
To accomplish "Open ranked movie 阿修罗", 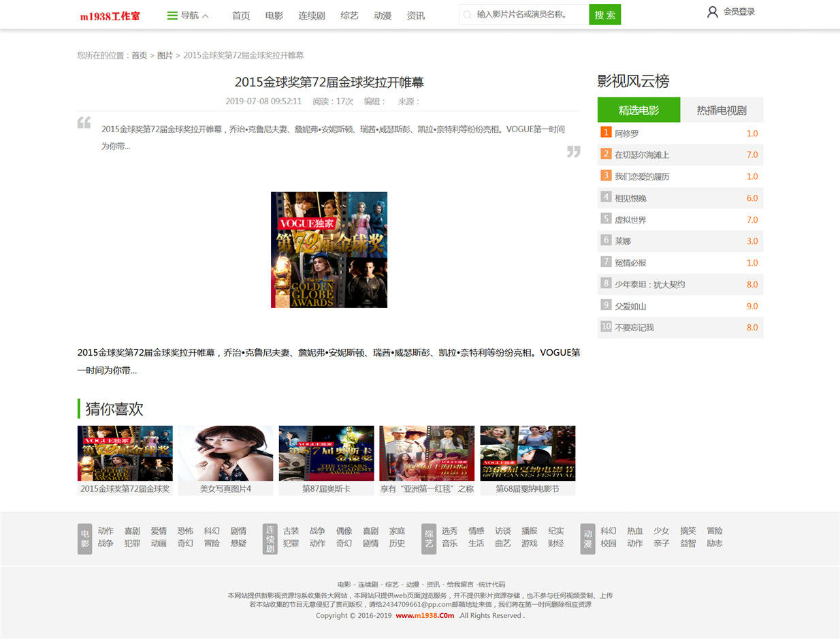I will tap(627, 134).
